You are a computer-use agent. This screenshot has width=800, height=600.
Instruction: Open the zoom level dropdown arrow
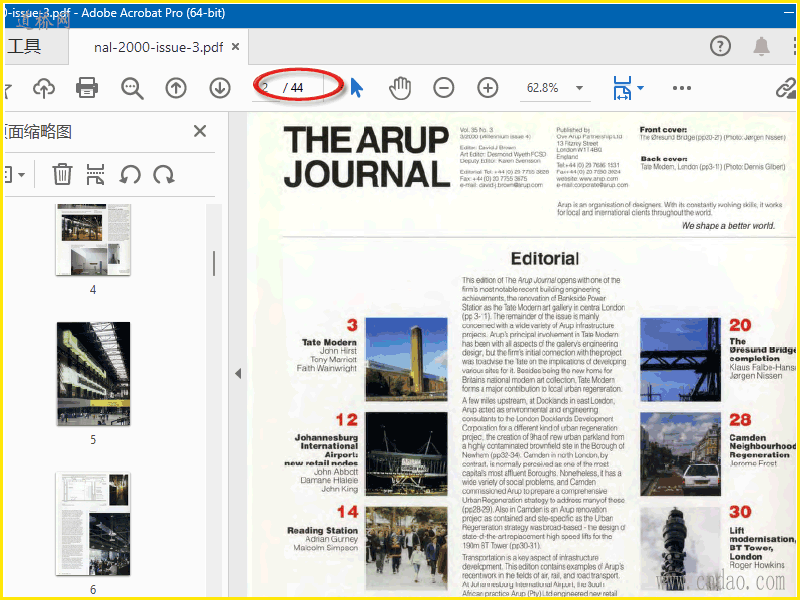click(x=580, y=88)
